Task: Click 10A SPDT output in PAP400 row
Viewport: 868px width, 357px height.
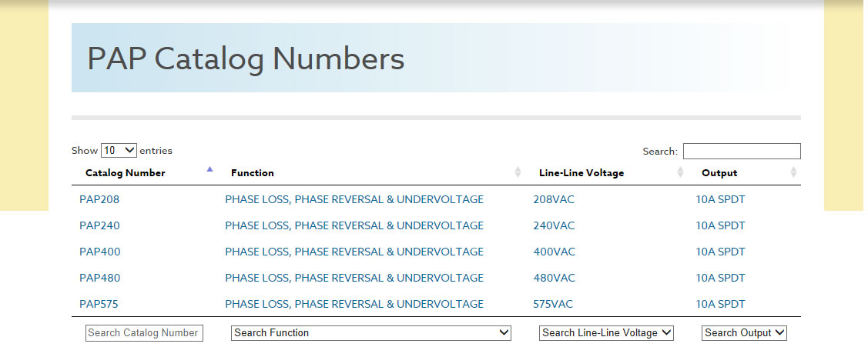Action: [x=720, y=252]
